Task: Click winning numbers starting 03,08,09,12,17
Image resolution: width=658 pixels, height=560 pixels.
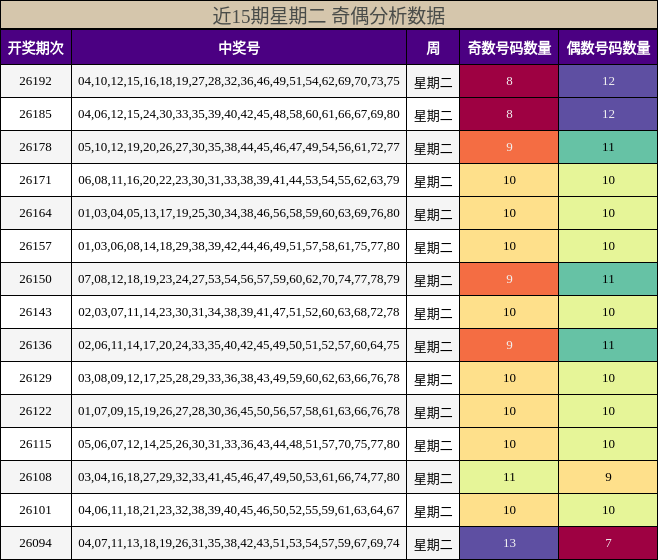Action: click(x=239, y=378)
